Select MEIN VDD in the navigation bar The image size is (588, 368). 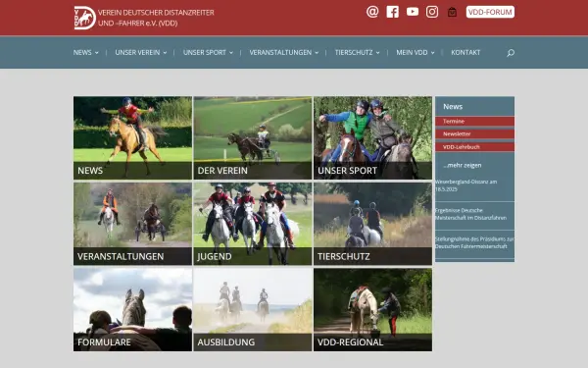click(x=412, y=53)
